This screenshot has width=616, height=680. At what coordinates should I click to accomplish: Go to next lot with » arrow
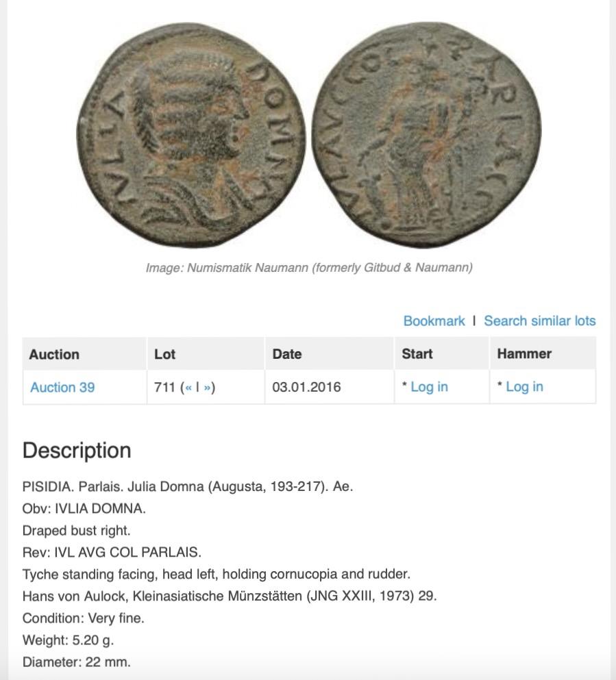207,388
